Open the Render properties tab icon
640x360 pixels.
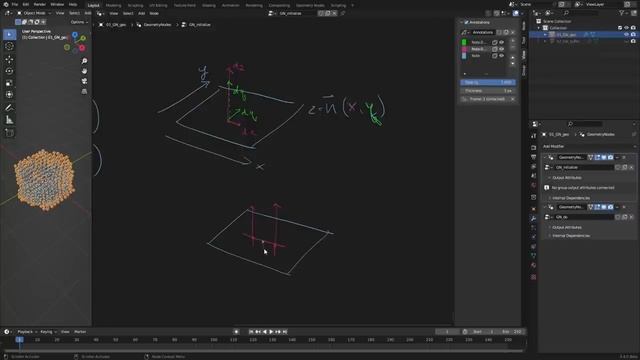[533, 147]
